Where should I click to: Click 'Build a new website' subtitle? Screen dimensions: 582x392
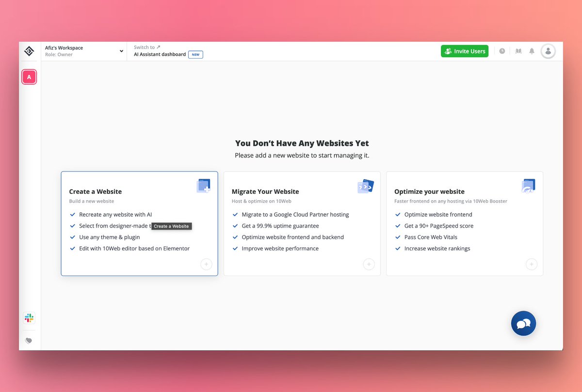92,201
